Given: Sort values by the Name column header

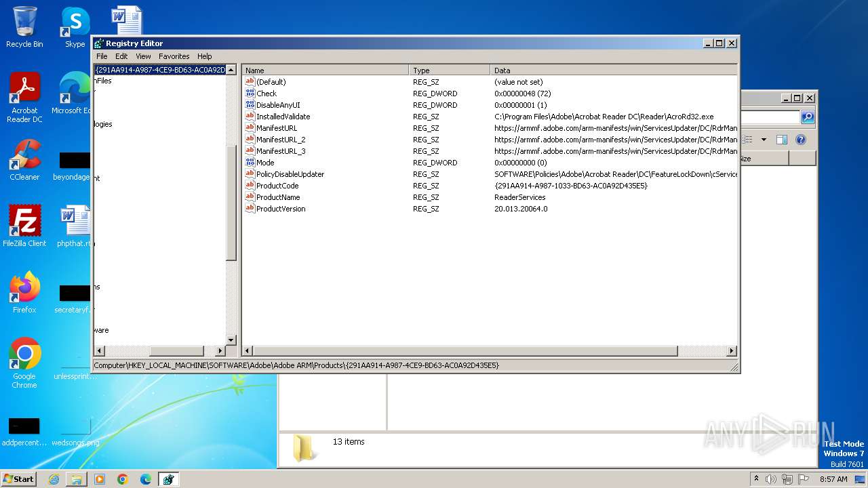Looking at the screenshot, I should [325, 70].
